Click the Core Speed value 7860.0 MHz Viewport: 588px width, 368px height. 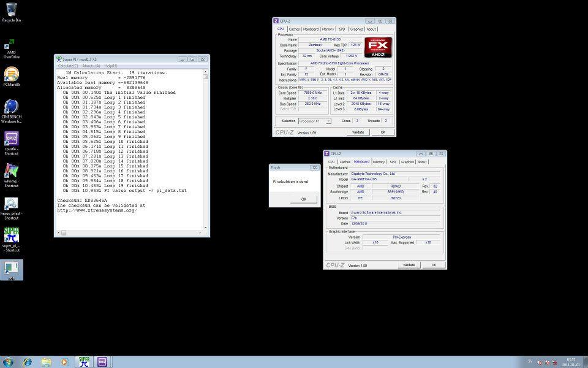pyautogui.click(x=313, y=93)
